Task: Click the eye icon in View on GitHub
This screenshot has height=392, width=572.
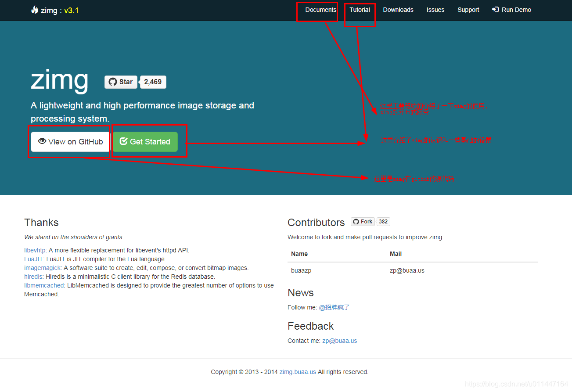Action: click(42, 141)
